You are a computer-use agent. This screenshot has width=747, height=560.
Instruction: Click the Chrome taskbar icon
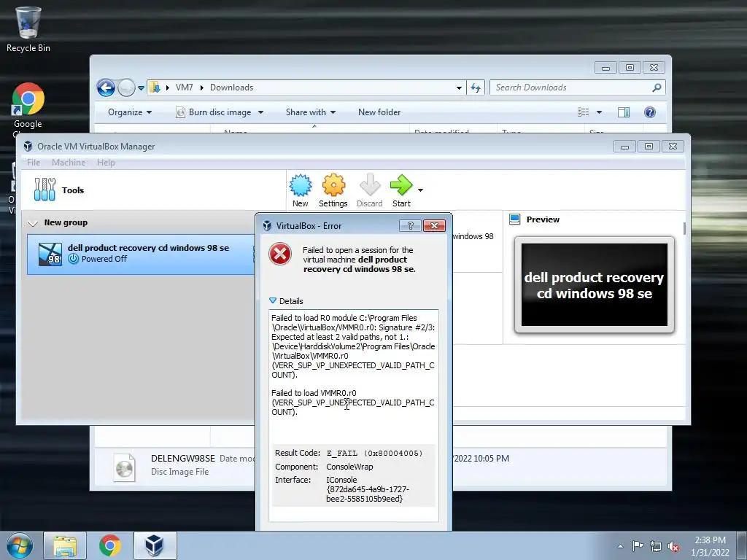tap(109, 545)
